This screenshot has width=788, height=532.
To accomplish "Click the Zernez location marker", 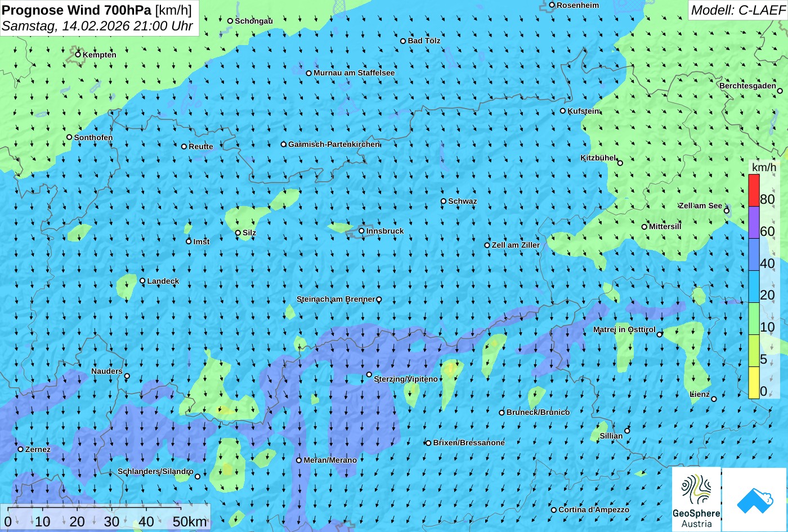I will click(20, 449).
